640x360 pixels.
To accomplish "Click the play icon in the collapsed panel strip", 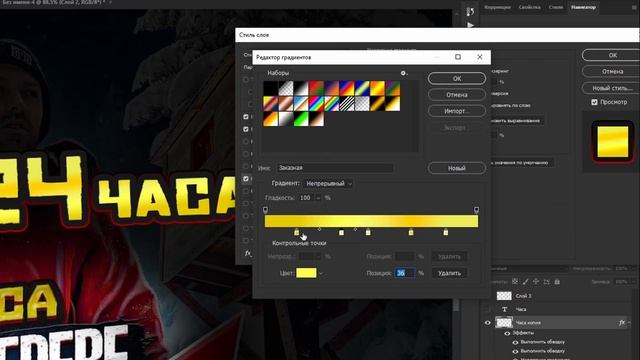I will (470, 25).
